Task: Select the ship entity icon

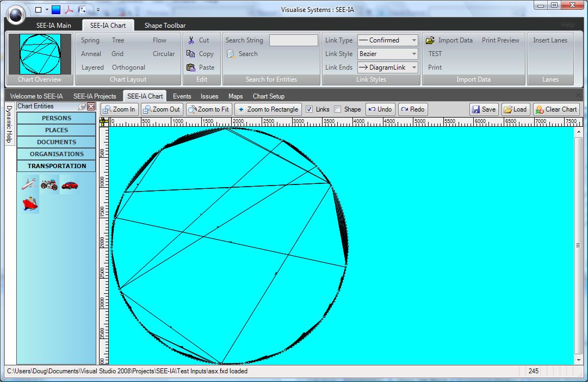Action: (x=29, y=204)
